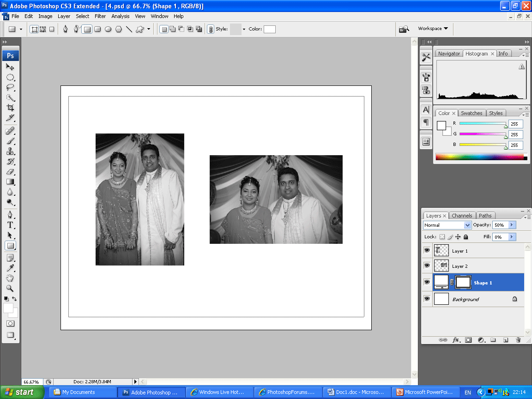Switch to PhotoshopForums taskbar window
Screen dimensions: 532x399
point(287,392)
